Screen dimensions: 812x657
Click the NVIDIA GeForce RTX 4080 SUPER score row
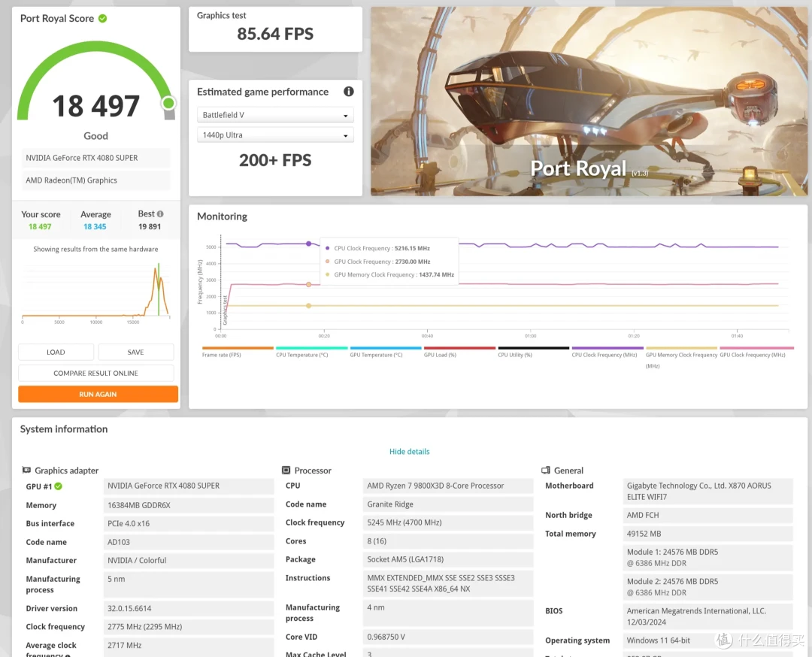pos(95,158)
